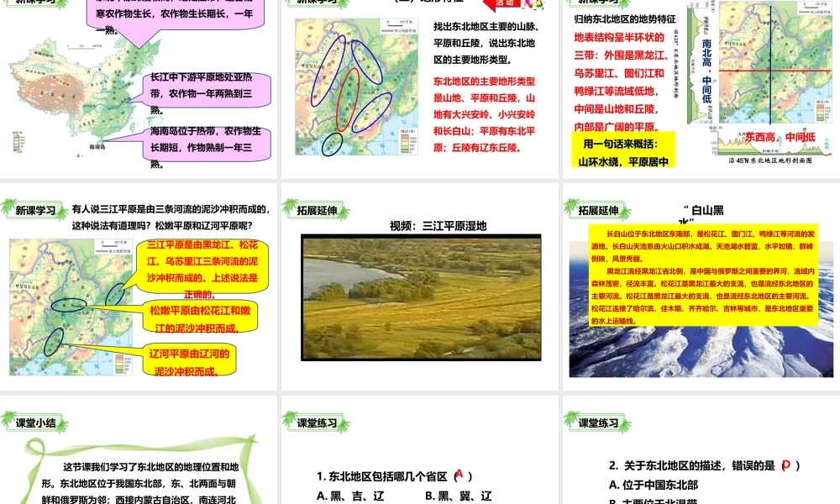Image resolution: width=840 pixels, height=504 pixels.
Task: Select the 课堂练习 badge above question 1
Action: point(317,423)
